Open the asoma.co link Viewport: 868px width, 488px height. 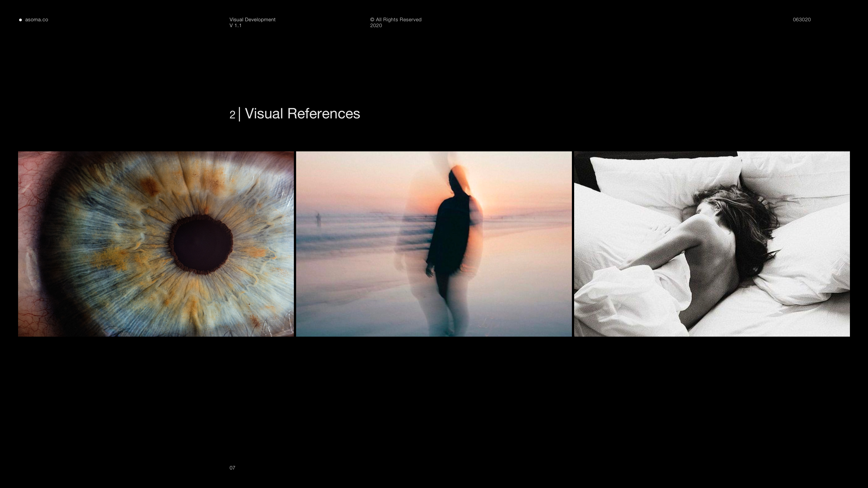(36, 19)
